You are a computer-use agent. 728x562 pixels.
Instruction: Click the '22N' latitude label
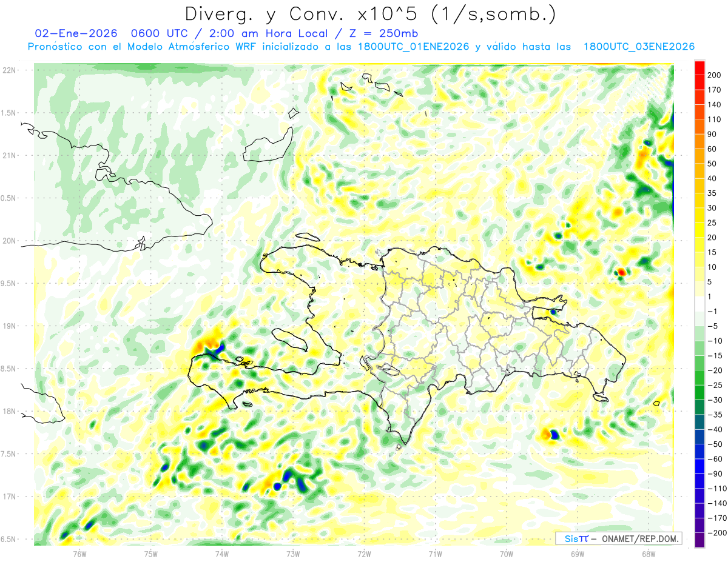tap(9, 70)
